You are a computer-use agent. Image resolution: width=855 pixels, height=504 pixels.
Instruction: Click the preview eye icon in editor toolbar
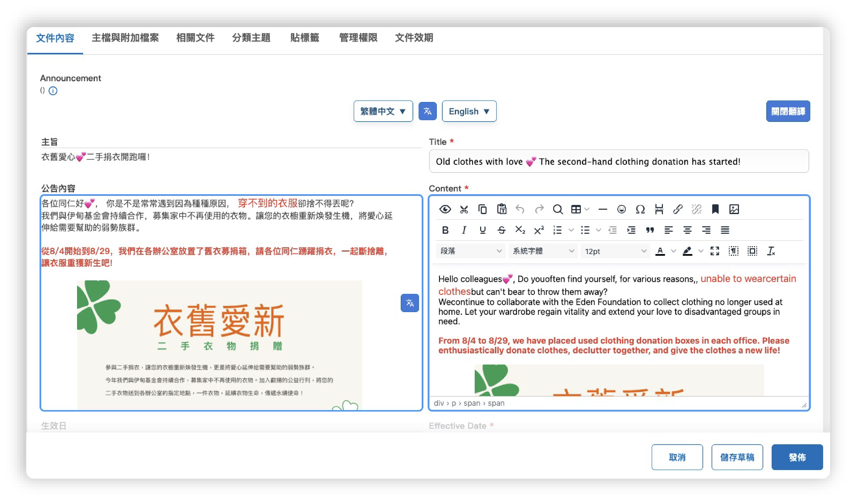coord(445,209)
